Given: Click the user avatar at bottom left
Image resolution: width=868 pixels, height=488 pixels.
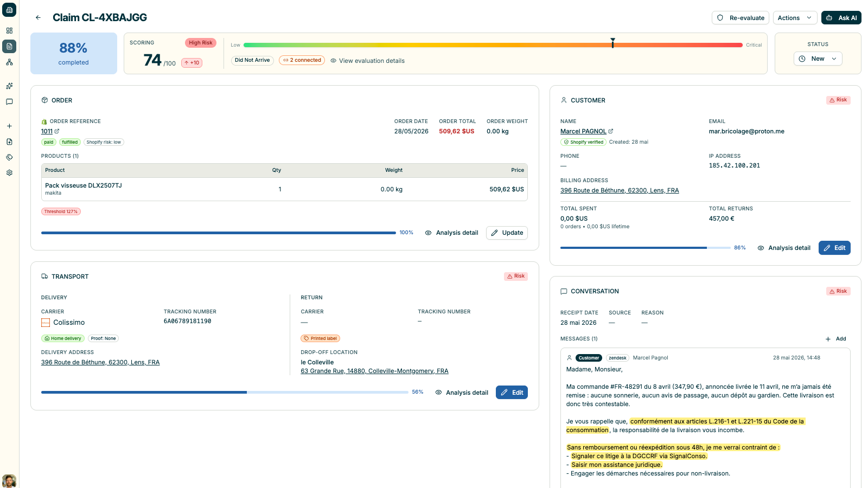Looking at the screenshot, I should coord(9,481).
